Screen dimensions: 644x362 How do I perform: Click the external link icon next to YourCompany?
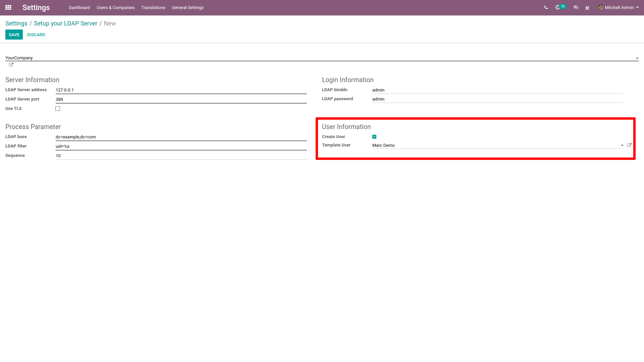pos(11,65)
